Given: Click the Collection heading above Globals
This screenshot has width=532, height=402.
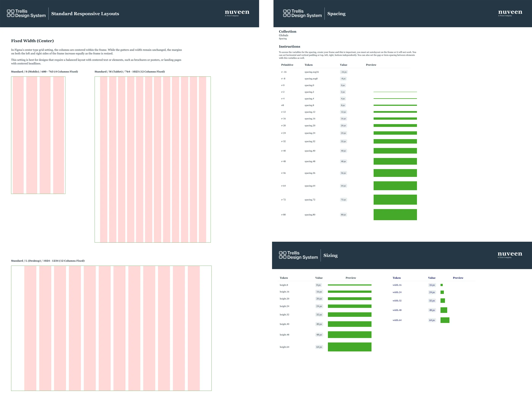Looking at the screenshot, I should tap(287, 32).
